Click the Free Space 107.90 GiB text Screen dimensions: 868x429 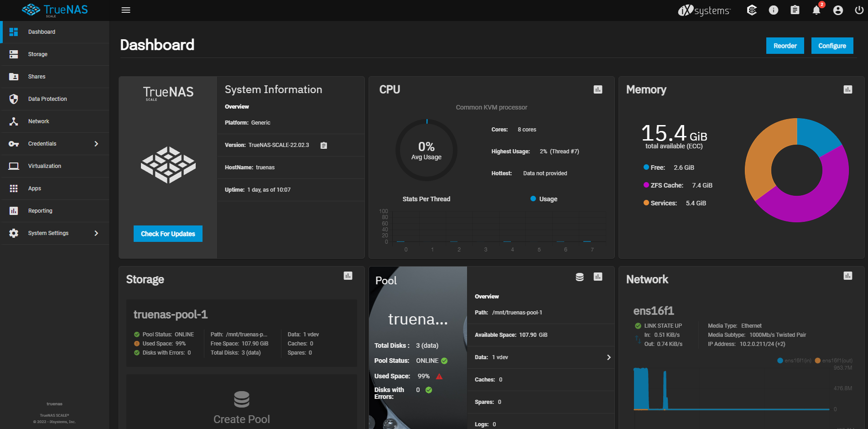coord(239,344)
